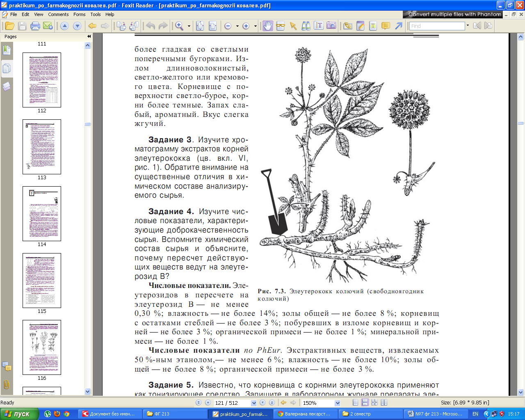The height and width of the screenshot is (420, 525).
Task: Click the orange Previous View arrow in the toolbar
Action: (93, 26)
